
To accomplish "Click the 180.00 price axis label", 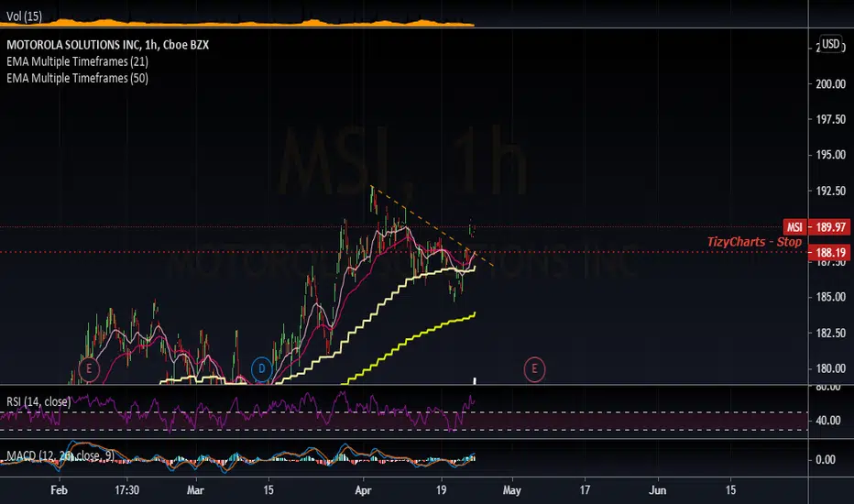I will (830, 368).
